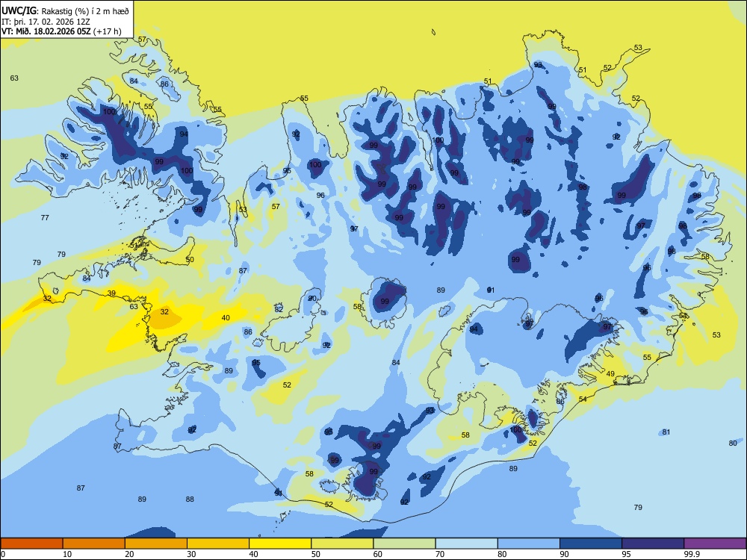Click the map humidity value '88'
Screen dimensions: 747x560
(x=190, y=499)
